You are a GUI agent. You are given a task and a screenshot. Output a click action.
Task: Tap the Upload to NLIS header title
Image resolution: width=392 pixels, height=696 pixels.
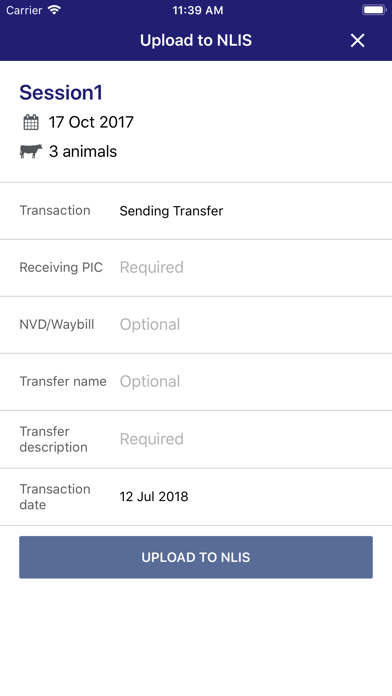[x=196, y=40]
